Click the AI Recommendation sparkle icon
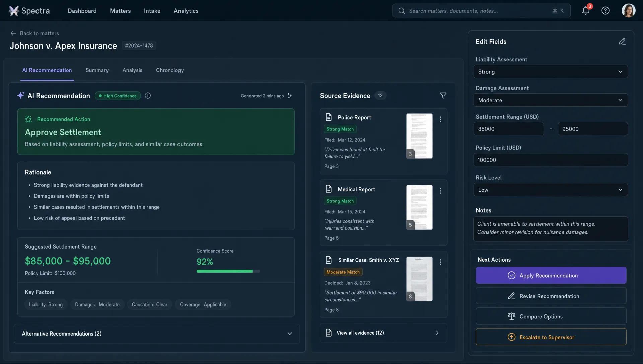 [21, 95]
